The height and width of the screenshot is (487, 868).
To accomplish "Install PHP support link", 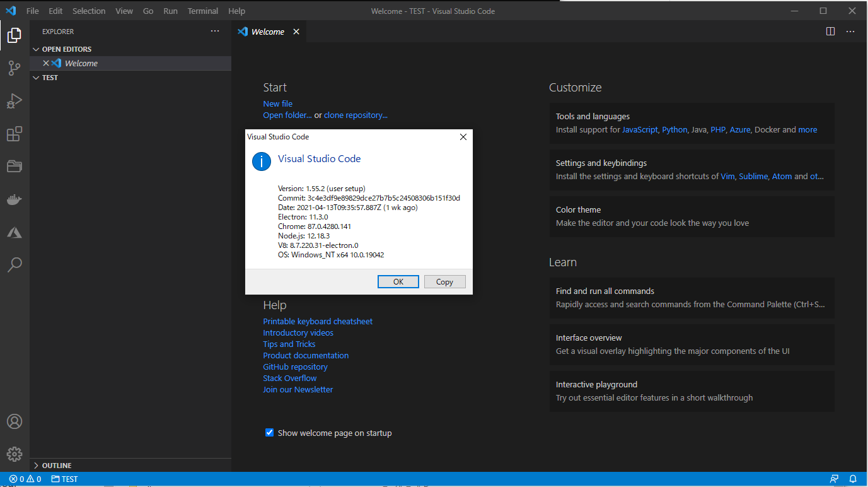I will tap(718, 129).
